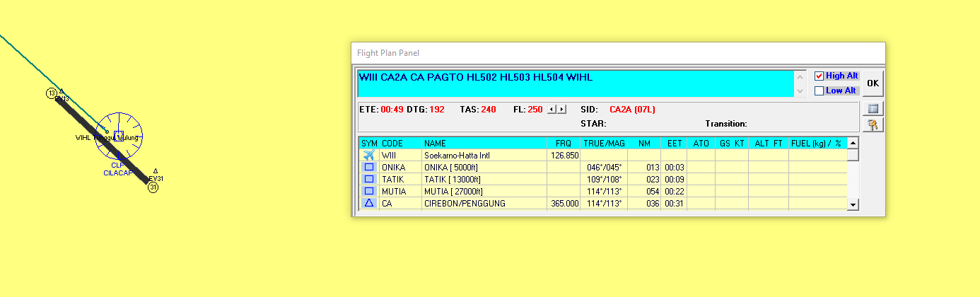Image resolution: width=980 pixels, height=297 pixels.
Task: Click the square waypoint symbol for ONIKA
Action: pyautogui.click(x=368, y=167)
